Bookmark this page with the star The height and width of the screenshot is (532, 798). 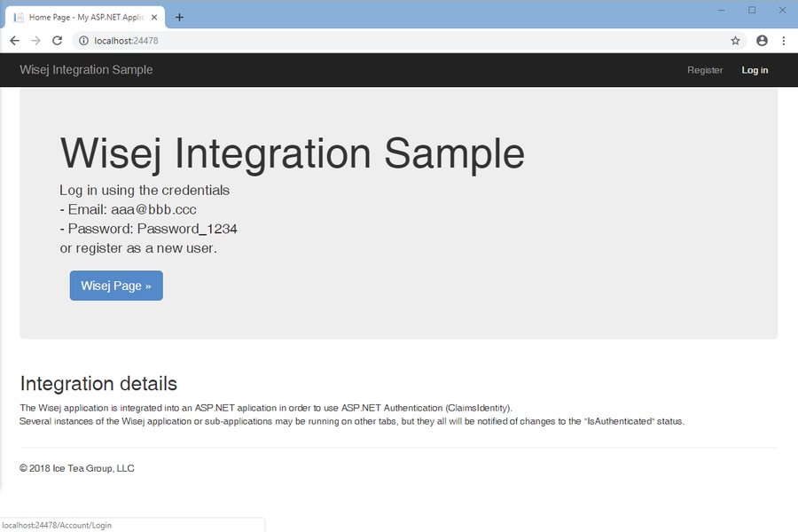coord(735,41)
